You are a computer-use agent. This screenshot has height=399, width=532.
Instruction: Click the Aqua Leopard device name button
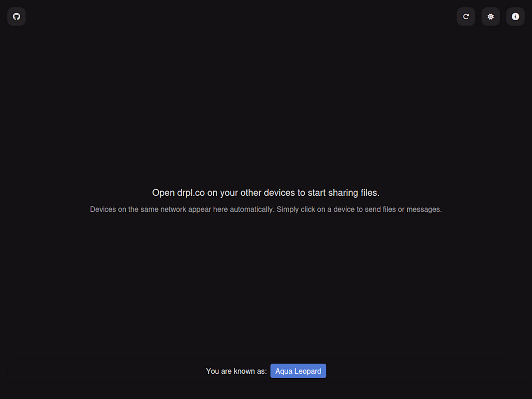tap(298, 371)
